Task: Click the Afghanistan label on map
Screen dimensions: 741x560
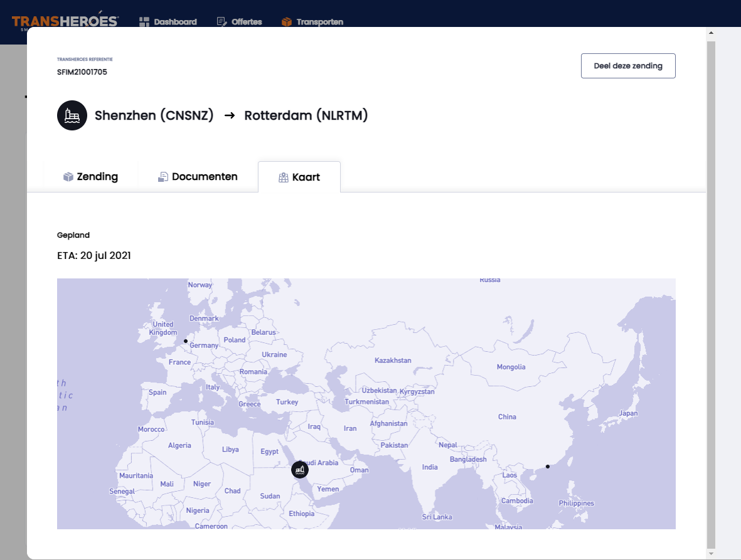Action: click(388, 423)
